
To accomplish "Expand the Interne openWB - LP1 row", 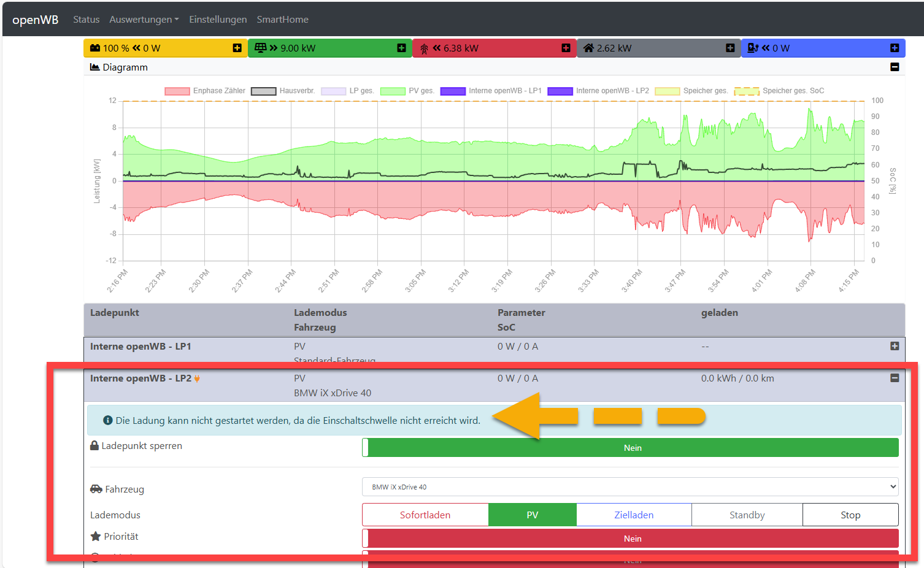I will 895,346.
